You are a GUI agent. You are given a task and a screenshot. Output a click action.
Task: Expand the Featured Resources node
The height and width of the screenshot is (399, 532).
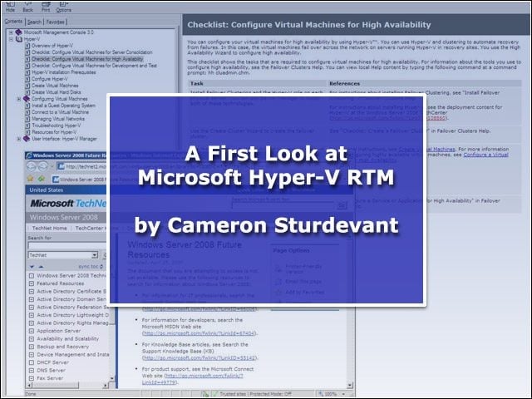coord(32,283)
